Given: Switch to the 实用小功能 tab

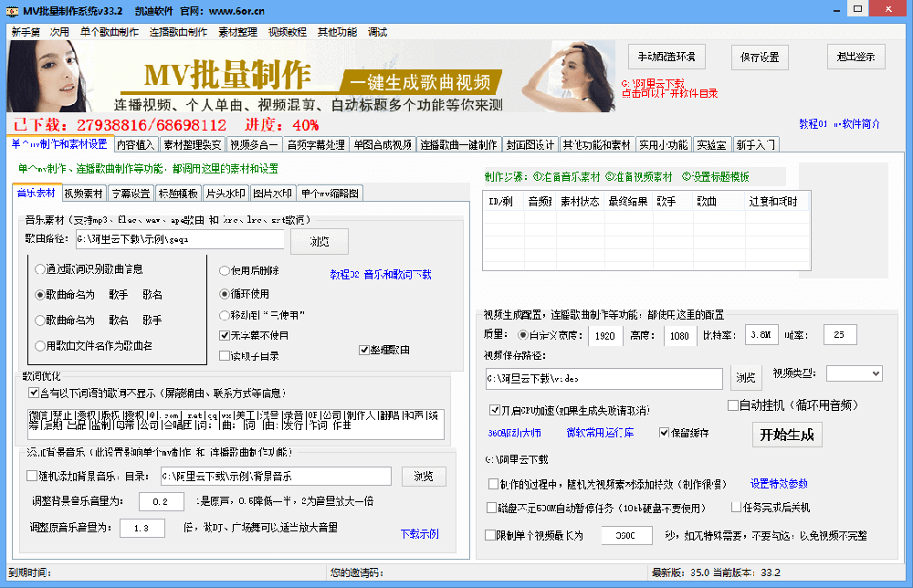Looking at the screenshot, I should click(x=664, y=144).
